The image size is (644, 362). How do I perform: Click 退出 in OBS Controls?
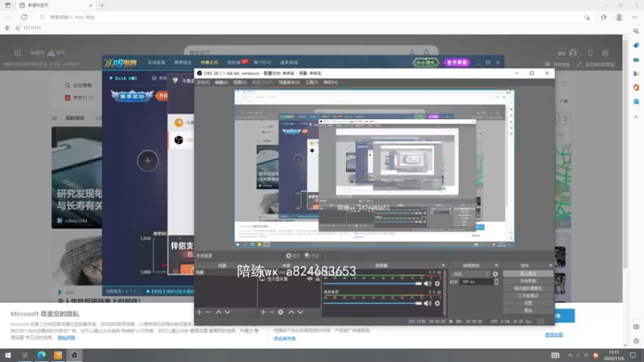pos(528,311)
